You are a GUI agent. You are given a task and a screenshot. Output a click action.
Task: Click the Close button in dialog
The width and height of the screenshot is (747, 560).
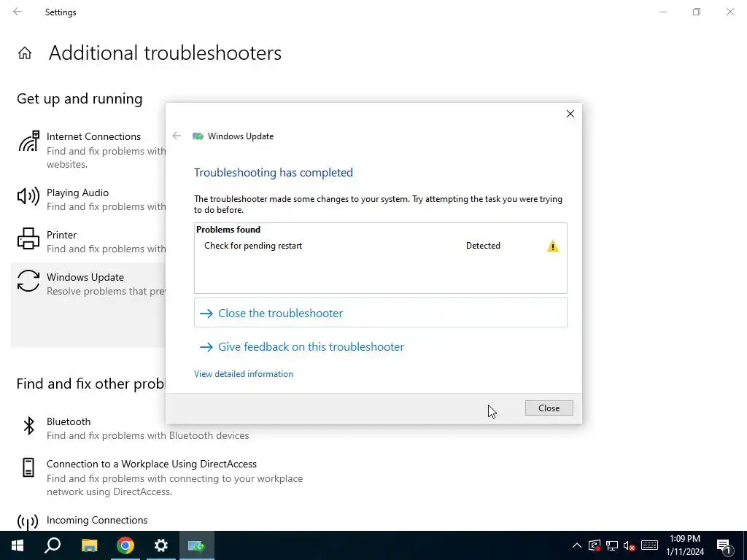(549, 408)
